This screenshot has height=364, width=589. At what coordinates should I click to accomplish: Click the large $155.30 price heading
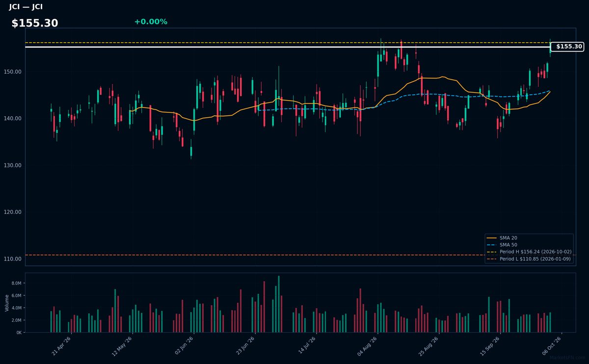coord(35,23)
